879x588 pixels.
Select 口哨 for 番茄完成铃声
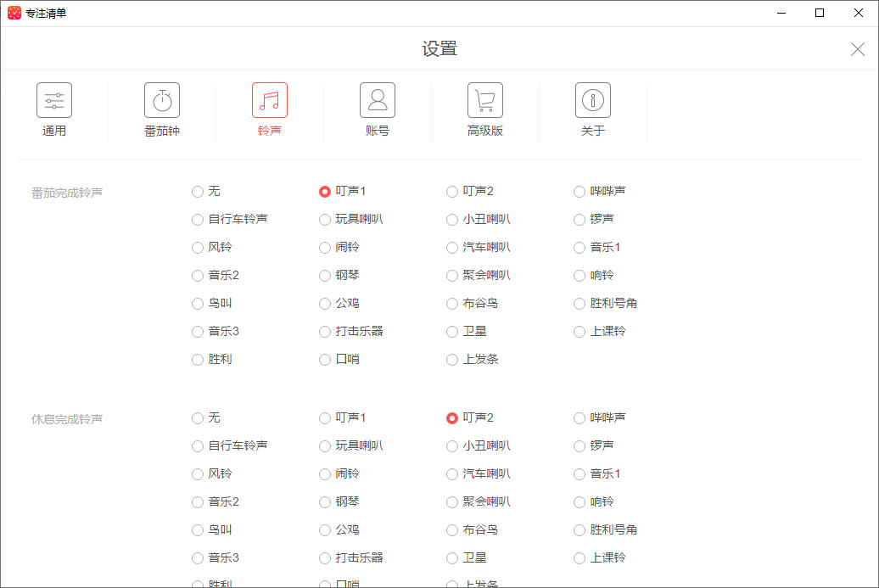(x=325, y=360)
